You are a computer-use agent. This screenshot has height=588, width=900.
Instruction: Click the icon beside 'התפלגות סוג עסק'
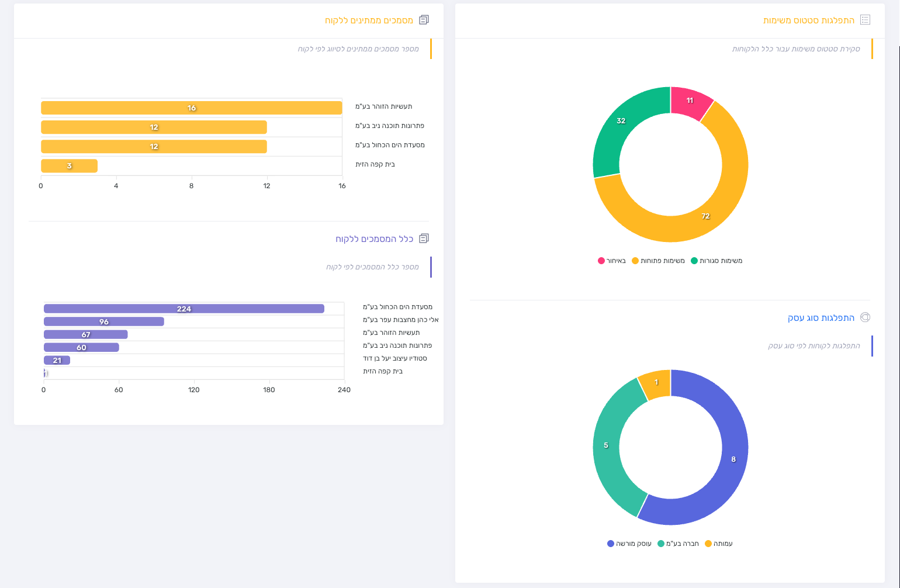pyautogui.click(x=866, y=317)
